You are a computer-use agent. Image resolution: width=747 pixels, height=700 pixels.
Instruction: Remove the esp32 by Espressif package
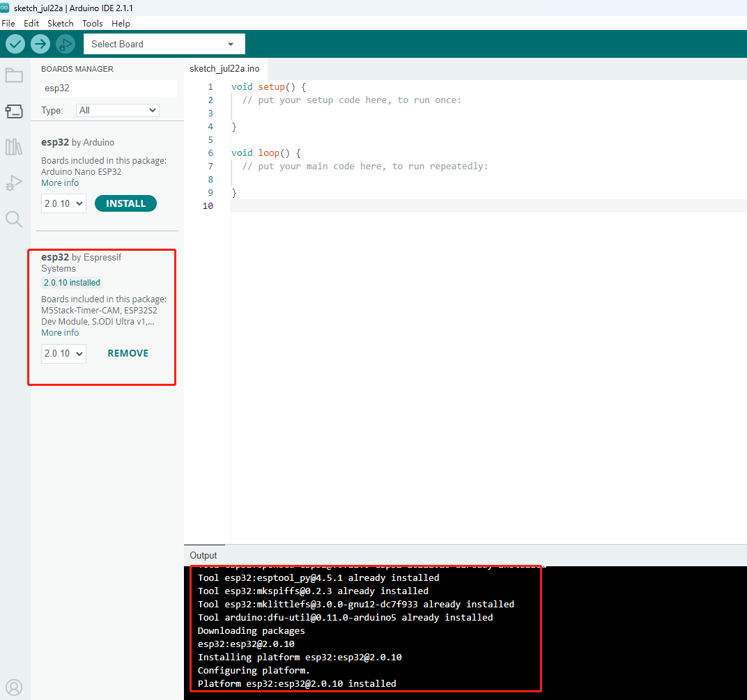(x=128, y=353)
